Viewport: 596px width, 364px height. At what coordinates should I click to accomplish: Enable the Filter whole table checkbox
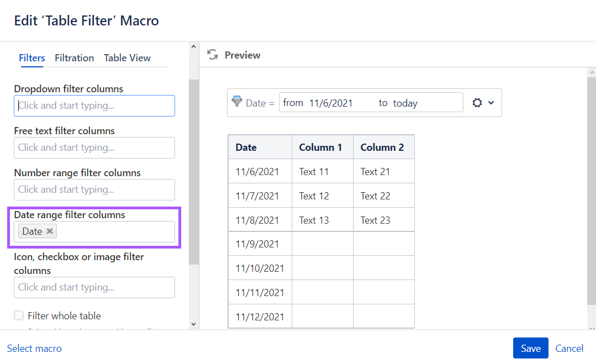coord(19,315)
